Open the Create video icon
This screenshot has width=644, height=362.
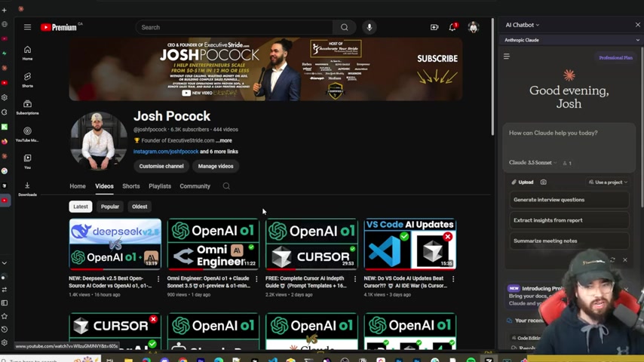(x=434, y=27)
